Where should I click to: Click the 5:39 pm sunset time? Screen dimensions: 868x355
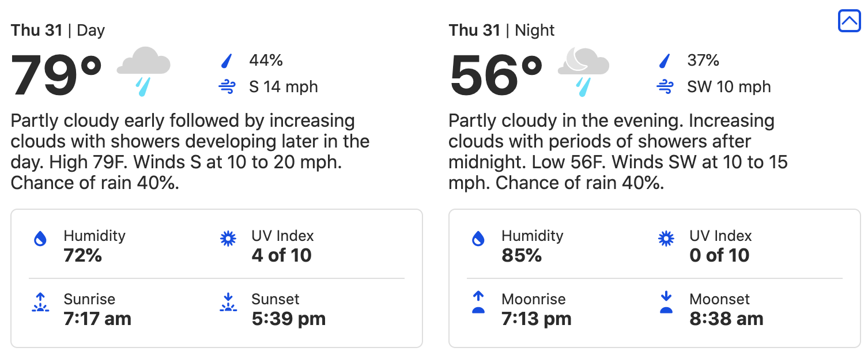(x=288, y=318)
